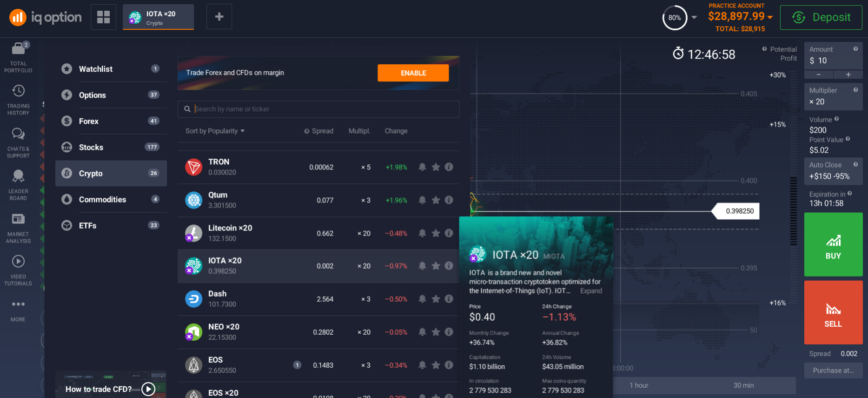Click info icon on NEO ×20 row

coord(449,331)
